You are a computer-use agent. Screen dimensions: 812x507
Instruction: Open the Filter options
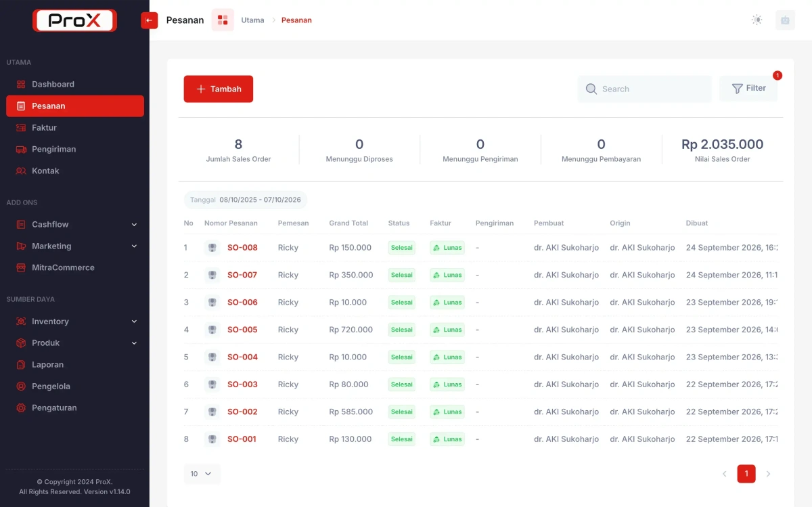[748, 89]
